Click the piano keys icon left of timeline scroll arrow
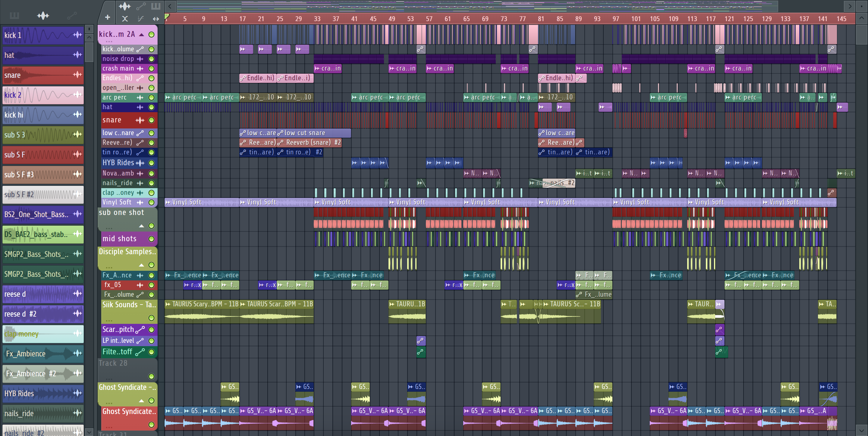 tap(156, 6)
